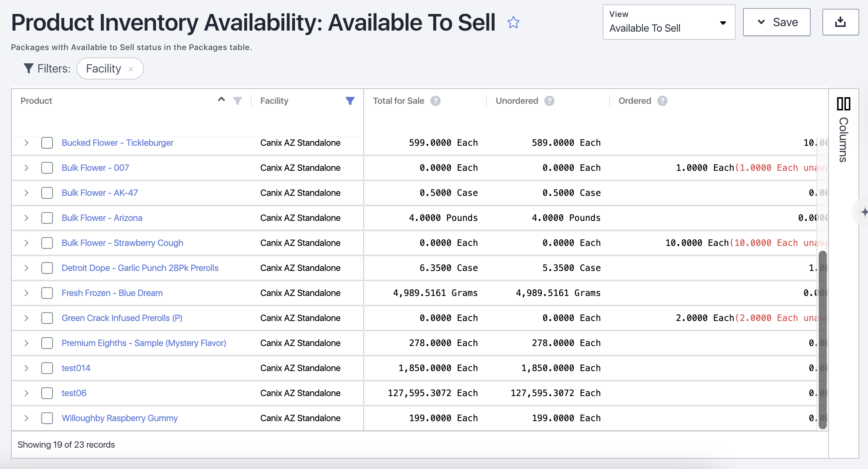Open the Product column filter icon
The width and height of the screenshot is (868, 469).
pos(238,100)
